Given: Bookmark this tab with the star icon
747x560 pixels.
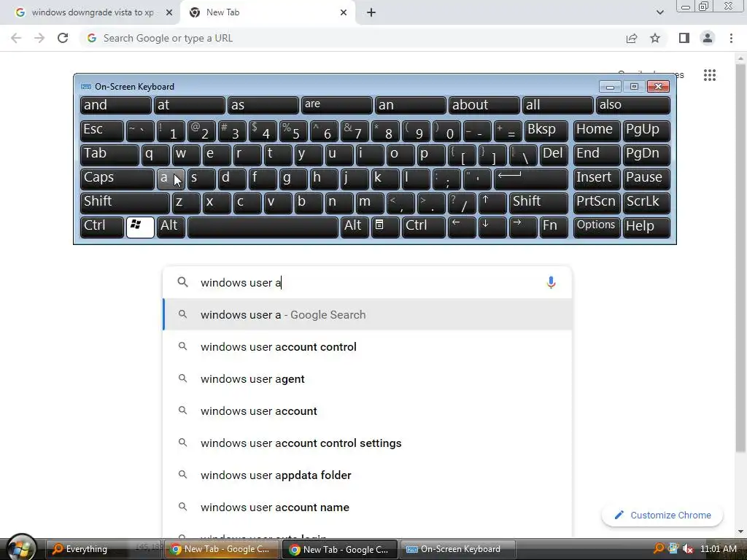Looking at the screenshot, I should point(655,38).
